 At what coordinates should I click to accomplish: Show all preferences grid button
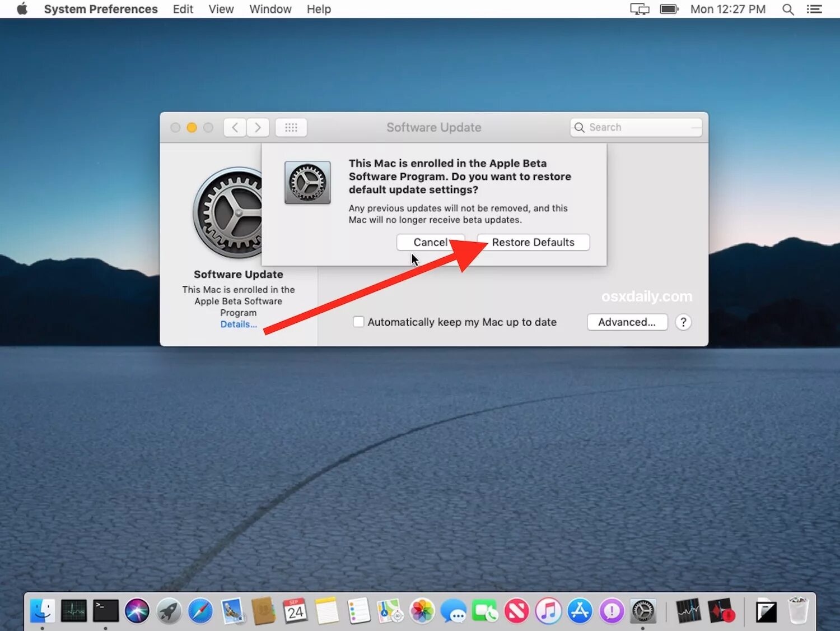point(291,127)
